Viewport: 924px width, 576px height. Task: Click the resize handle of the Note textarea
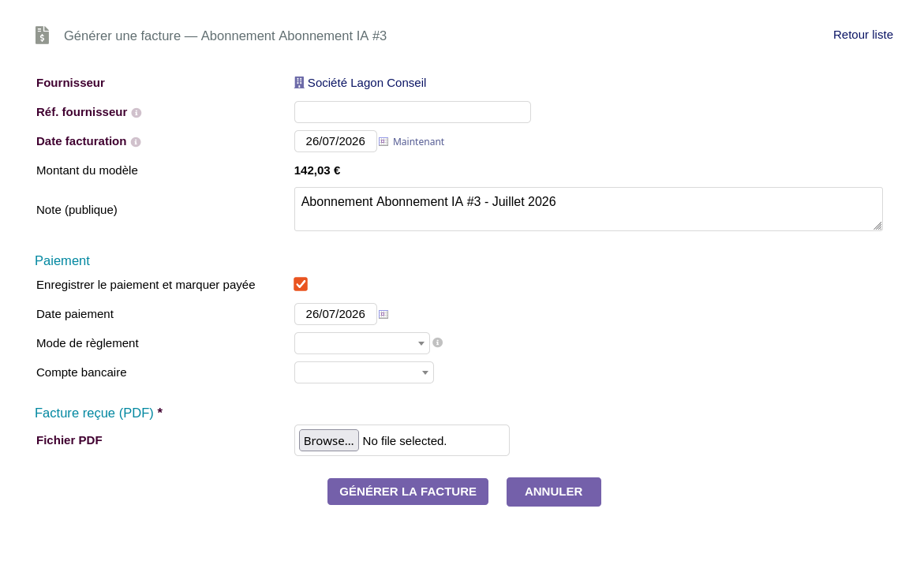pos(877,226)
